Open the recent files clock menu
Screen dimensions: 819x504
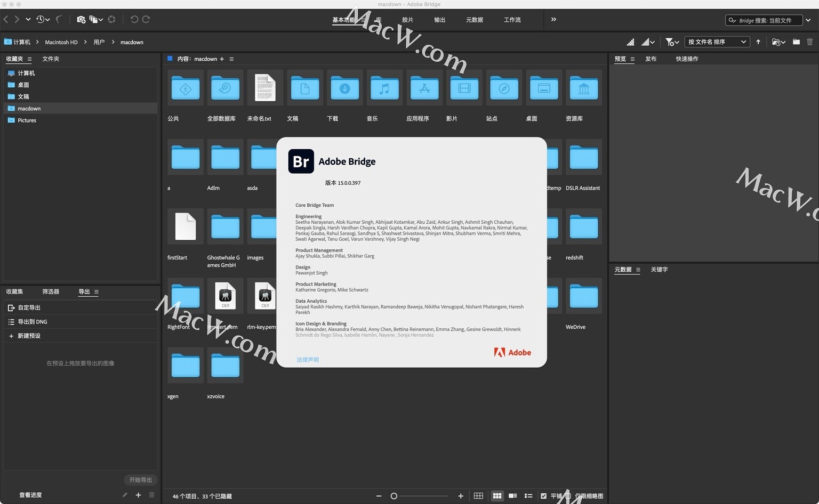[x=43, y=20]
